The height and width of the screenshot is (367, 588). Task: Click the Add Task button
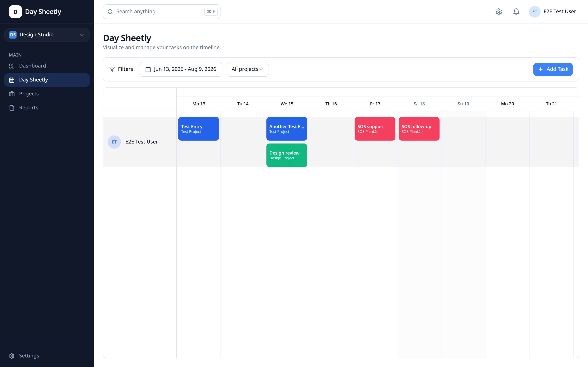(553, 69)
